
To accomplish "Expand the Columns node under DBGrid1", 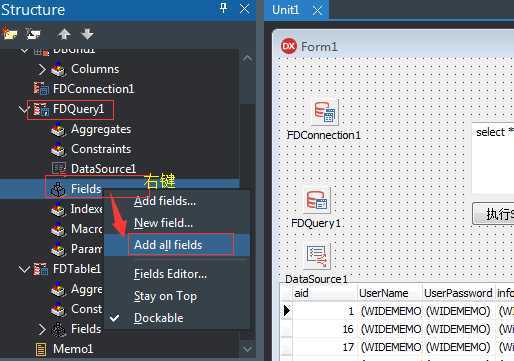I will (42, 69).
